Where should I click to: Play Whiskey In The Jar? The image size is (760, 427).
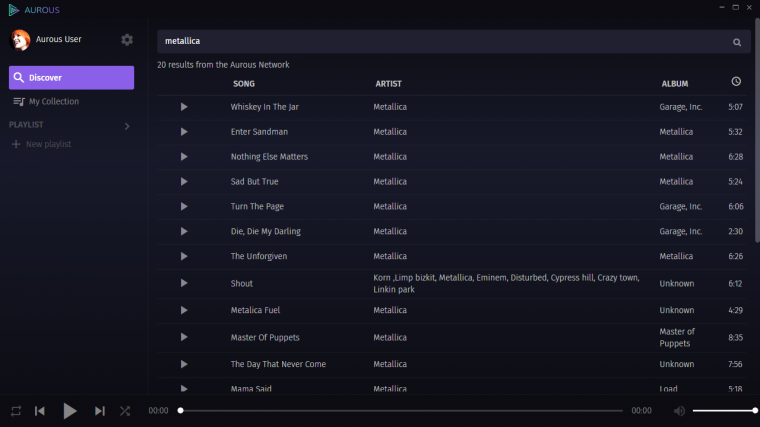184,107
